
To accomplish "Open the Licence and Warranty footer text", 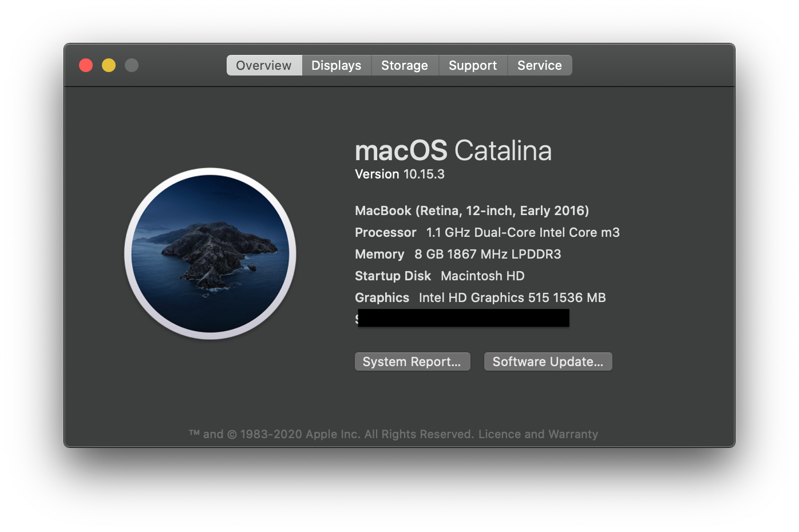I will [x=538, y=434].
